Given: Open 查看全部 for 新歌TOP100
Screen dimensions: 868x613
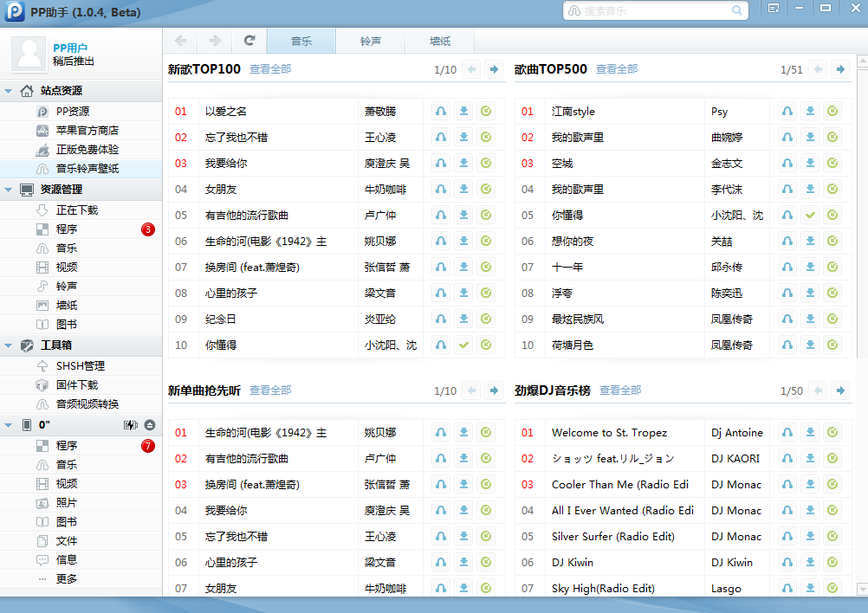Looking at the screenshot, I should click(269, 69).
